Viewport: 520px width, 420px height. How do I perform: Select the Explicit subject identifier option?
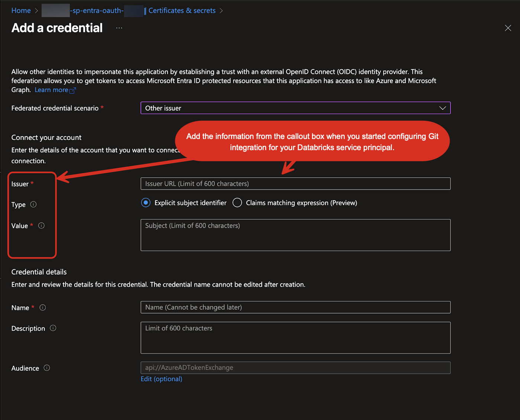click(x=146, y=203)
